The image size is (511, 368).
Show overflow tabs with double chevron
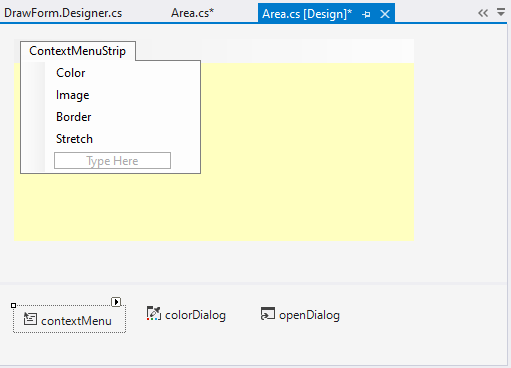pos(483,13)
